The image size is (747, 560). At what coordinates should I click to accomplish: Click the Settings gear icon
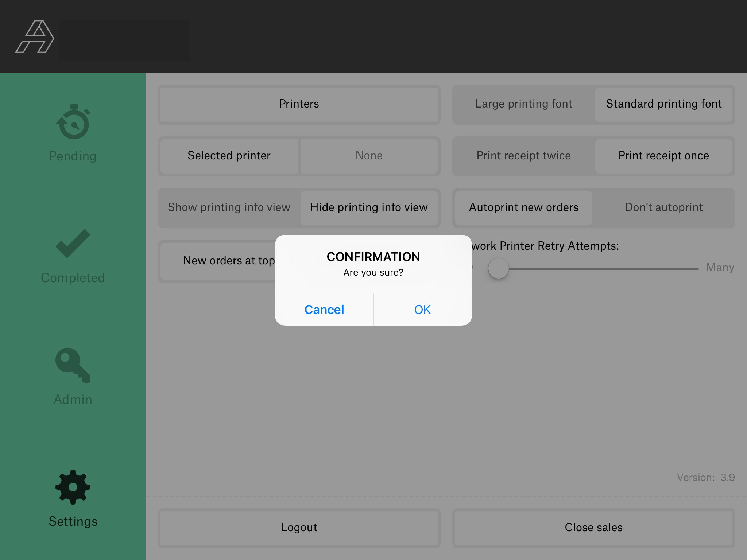point(73,487)
